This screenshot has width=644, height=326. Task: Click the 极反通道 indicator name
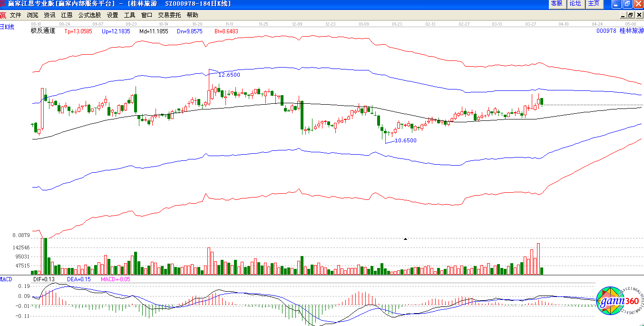[43, 31]
